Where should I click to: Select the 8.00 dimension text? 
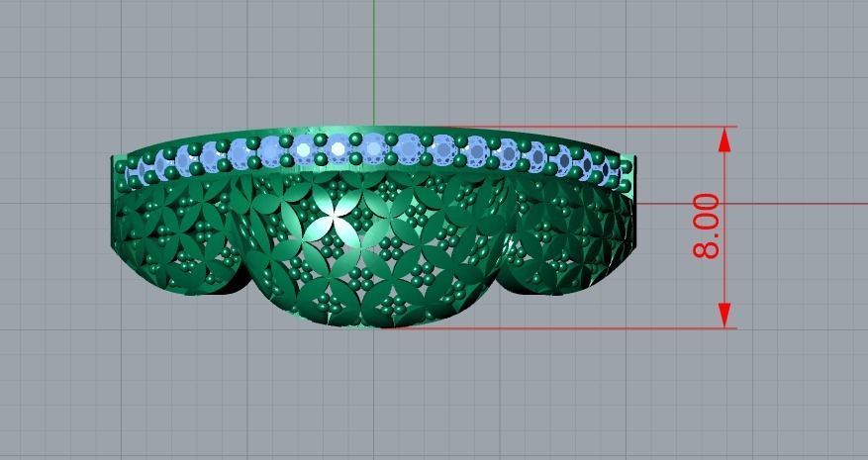(707, 226)
